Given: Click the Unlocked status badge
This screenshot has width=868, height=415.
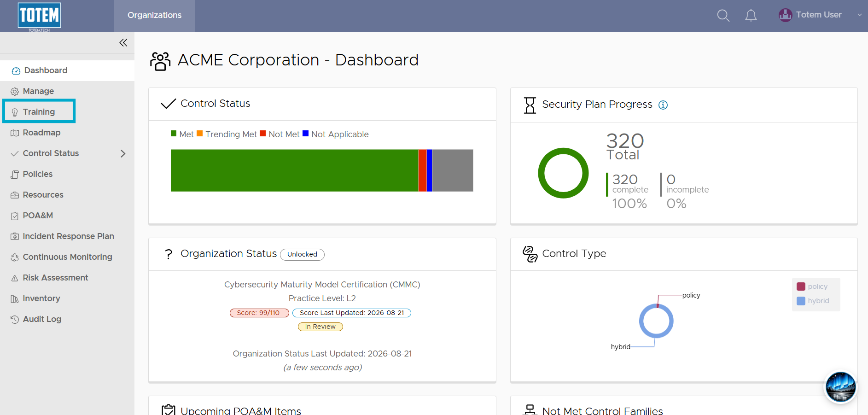Looking at the screenshot, I should 302,254.
